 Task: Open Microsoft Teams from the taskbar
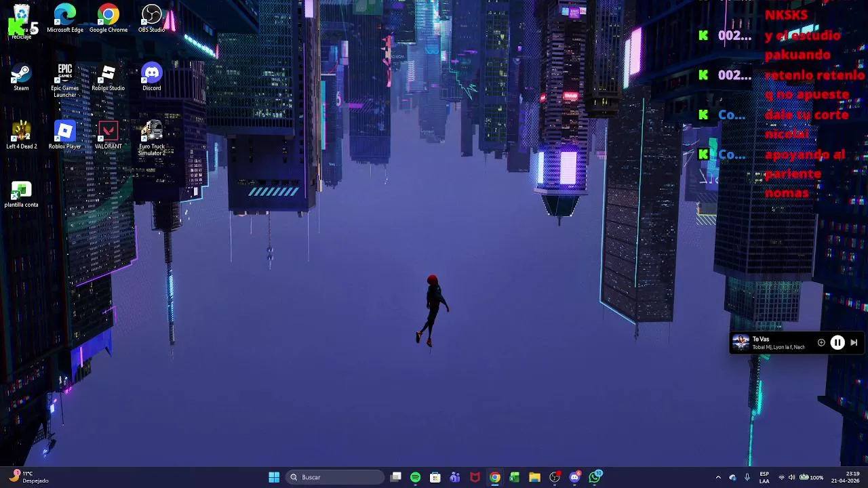click(455, 477)
